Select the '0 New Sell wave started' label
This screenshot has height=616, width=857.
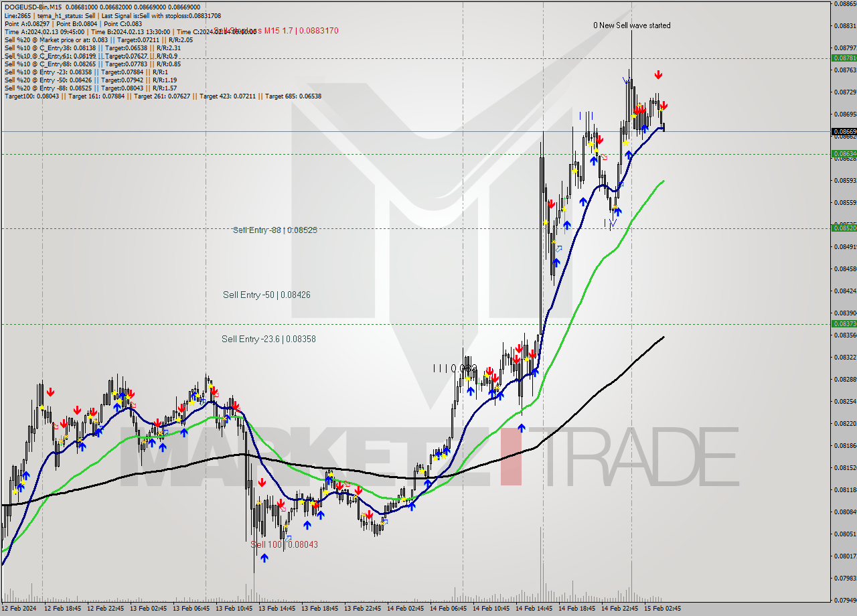(631, 25)
